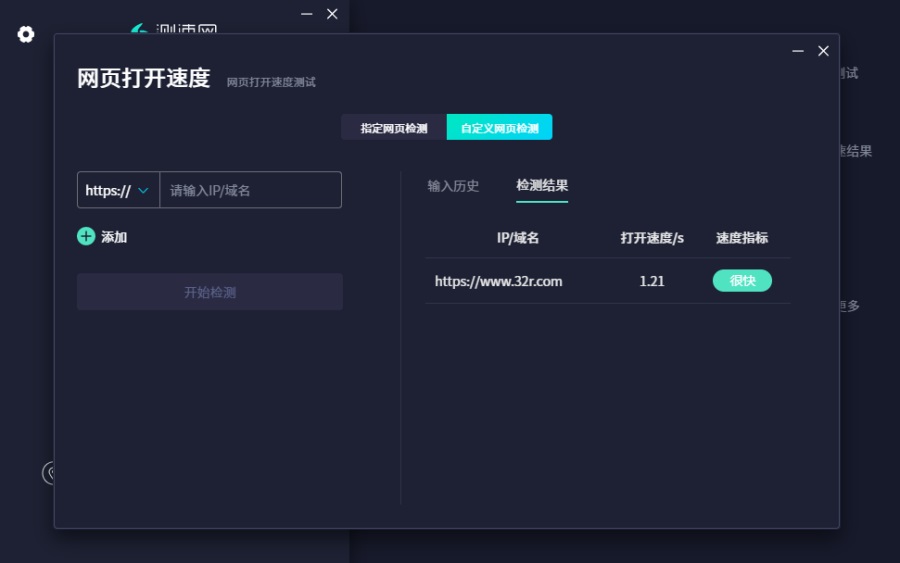Close the 网页打开速度 dialog
Viewport: 900px width, 563px height.
coord(823,51)
